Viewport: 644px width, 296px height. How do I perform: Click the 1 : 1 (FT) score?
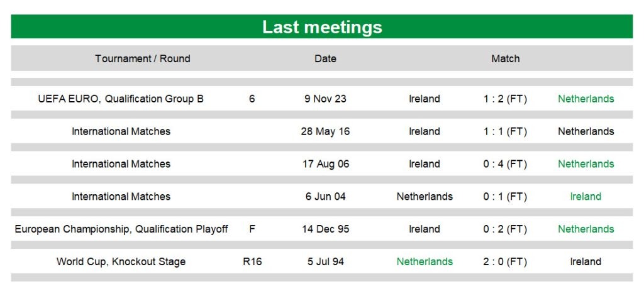point(505,131)
